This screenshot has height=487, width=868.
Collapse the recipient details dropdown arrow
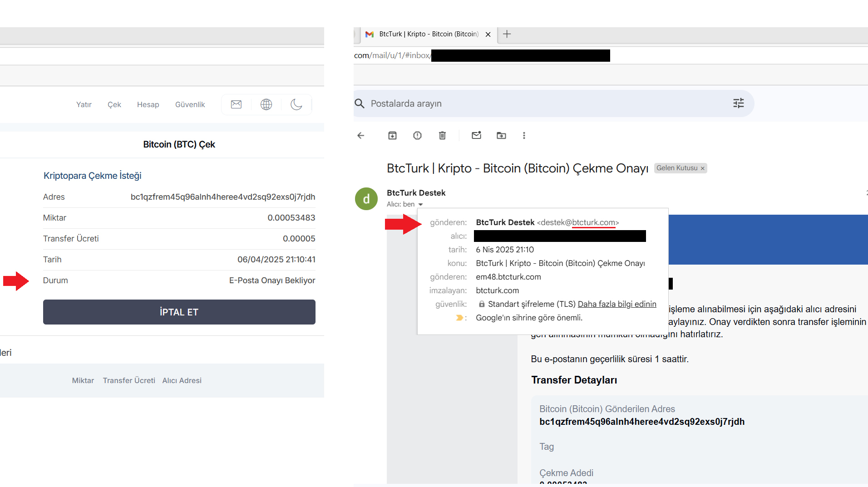420,205
